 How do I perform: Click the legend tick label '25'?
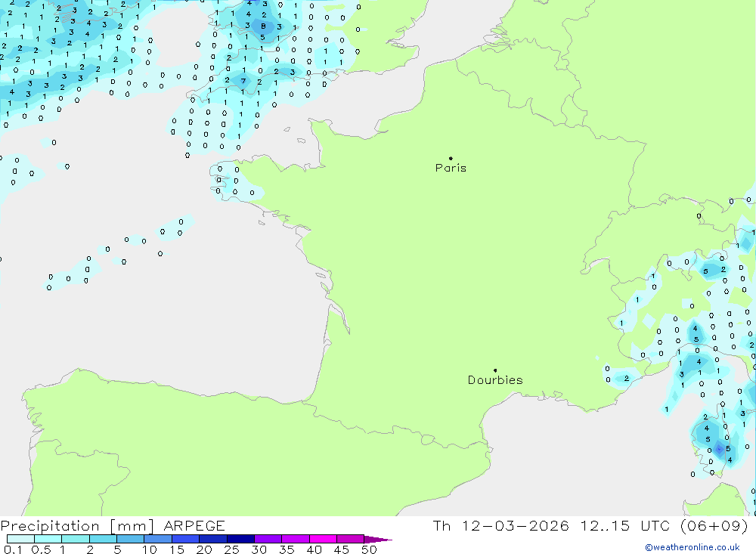coord(232,549)
